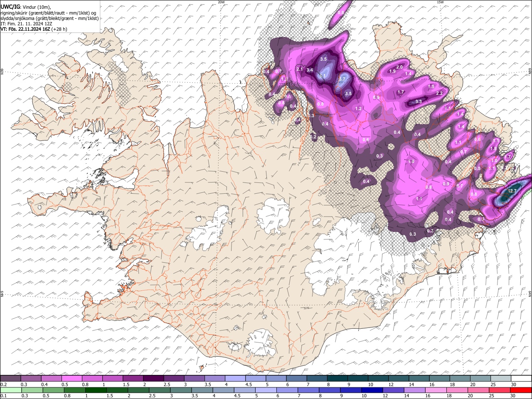
Task: Click the 1.9 snowfall value on the map
Action: point(392,71)
